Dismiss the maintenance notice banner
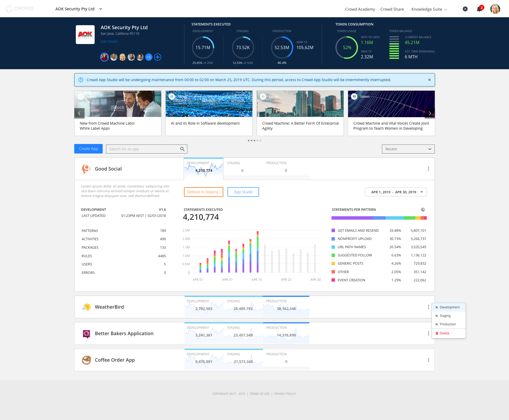This screenshot has width=509, height=420. [429, 80]
